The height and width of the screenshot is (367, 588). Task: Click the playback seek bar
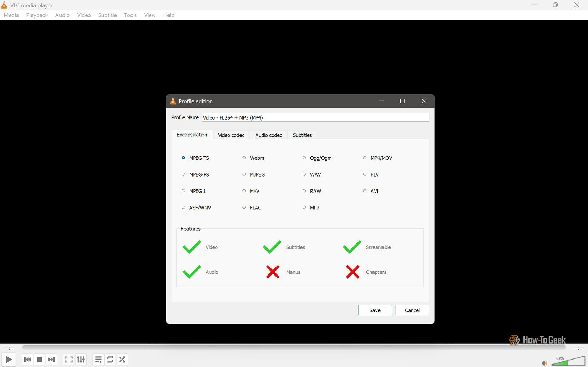pyautogui.click(x=294, y=347)
